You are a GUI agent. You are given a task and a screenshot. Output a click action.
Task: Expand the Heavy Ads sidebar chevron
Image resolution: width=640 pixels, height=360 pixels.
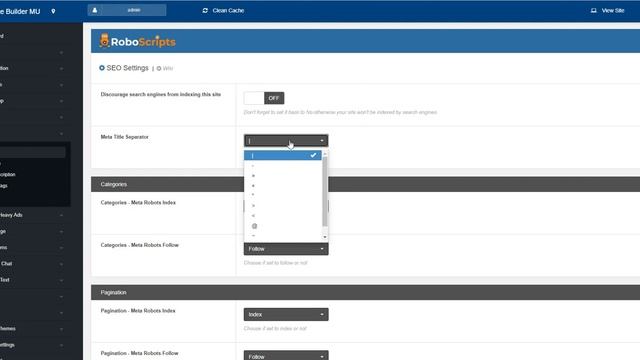[61, 215]
